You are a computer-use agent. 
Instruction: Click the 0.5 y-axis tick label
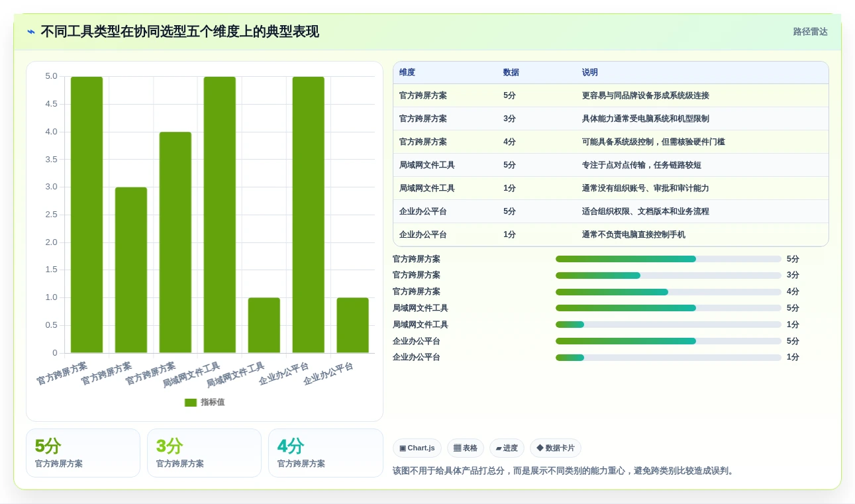point(51,325)
